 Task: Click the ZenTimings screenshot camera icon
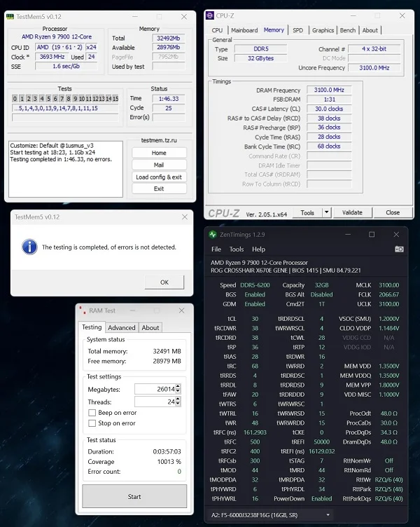click(x=399, y=249)
